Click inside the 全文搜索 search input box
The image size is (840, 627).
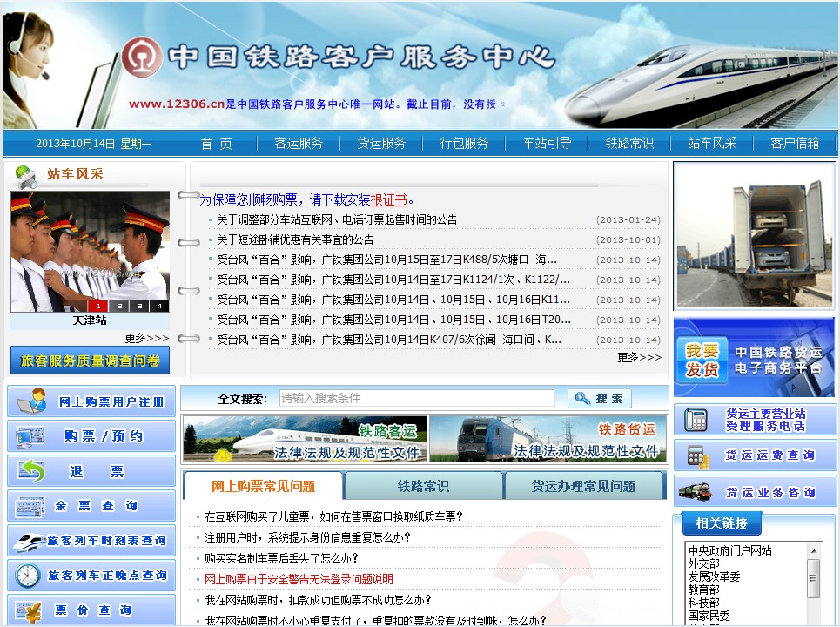pyautogui.click(x=418, y=398)
